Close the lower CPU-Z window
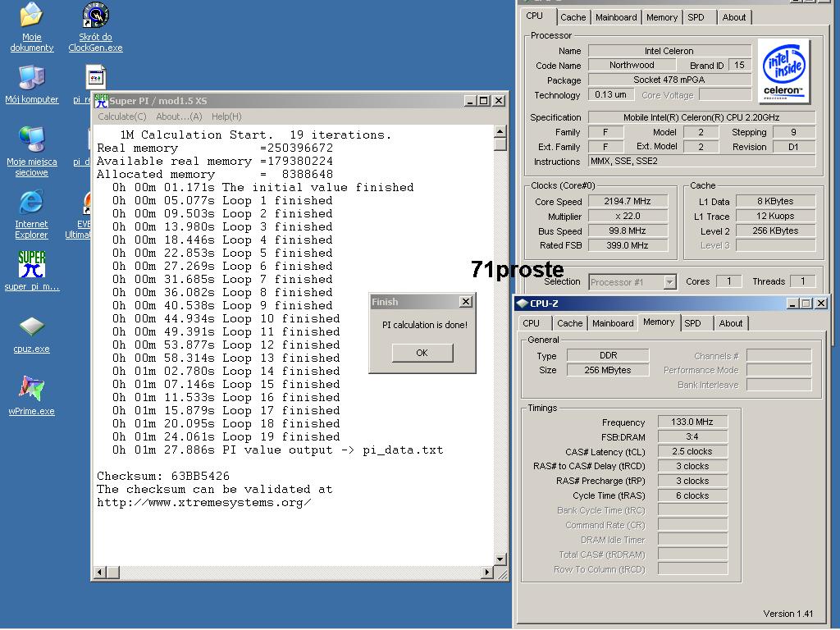The image size is (840, 630). [820, 304]
